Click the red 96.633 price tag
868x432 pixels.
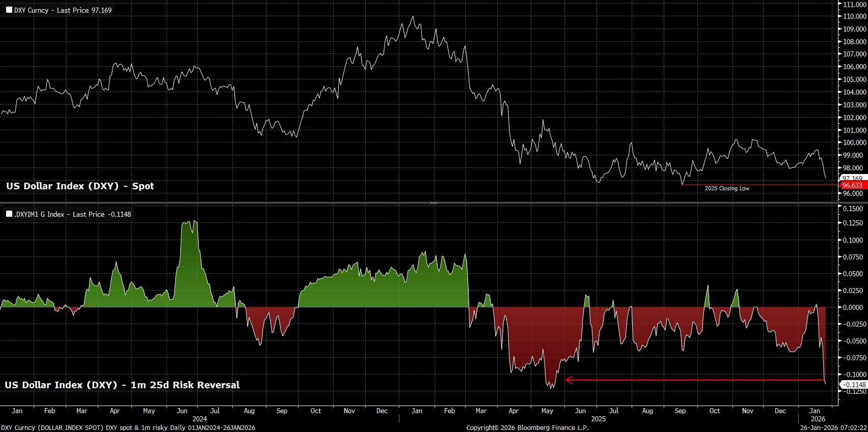pos(852,186)
